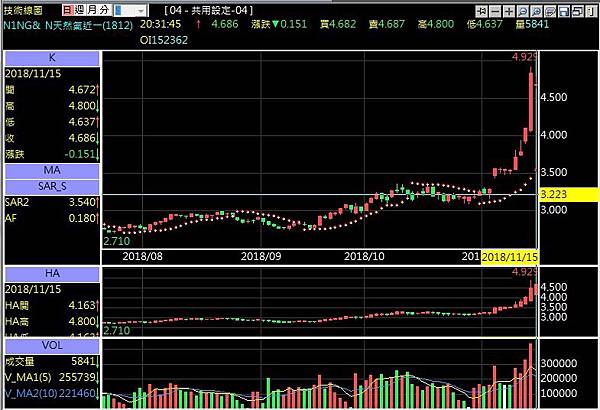Viewport: 600px width, 410px height.
Task: Switch to 分 (minute) period
Action: click(x=104, y=10)
